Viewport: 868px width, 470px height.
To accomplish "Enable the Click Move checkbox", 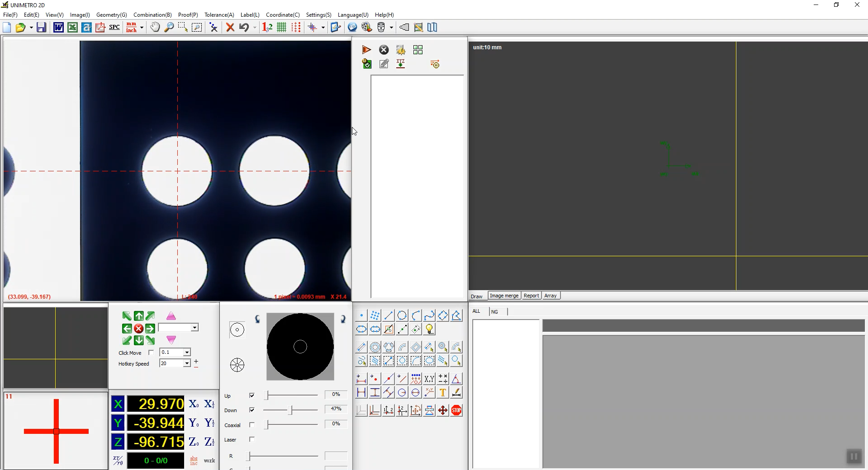I will [151, 352].
